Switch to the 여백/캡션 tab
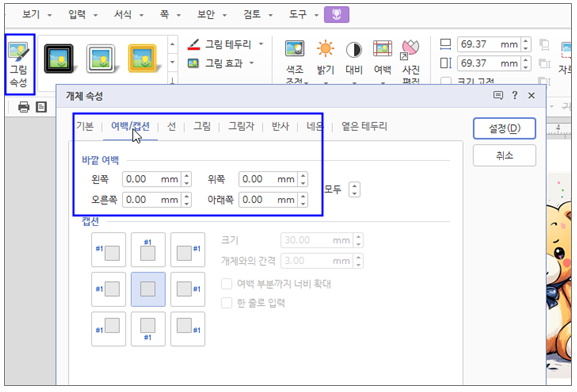577x392 pixels. pos(130,126)
